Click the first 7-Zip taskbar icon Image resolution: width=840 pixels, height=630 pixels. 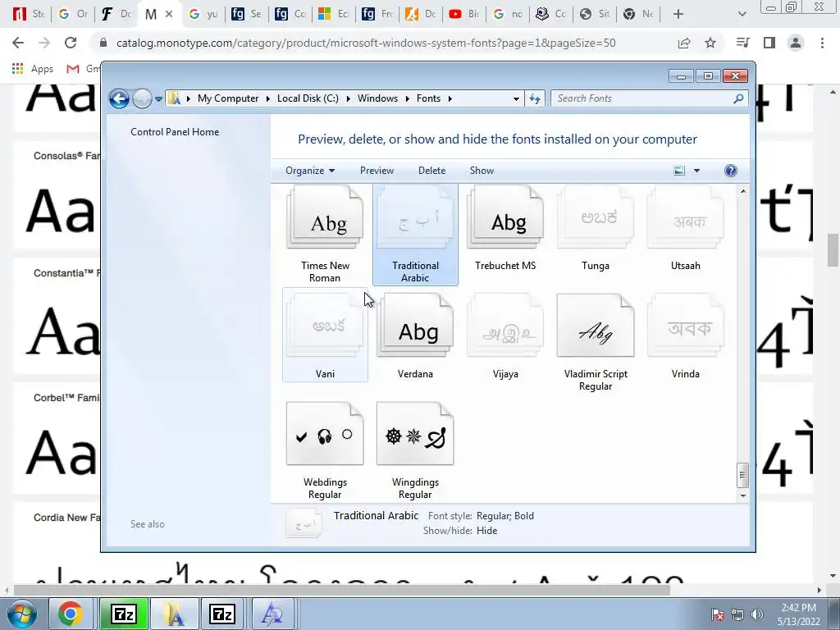click(x=123, y=614)
